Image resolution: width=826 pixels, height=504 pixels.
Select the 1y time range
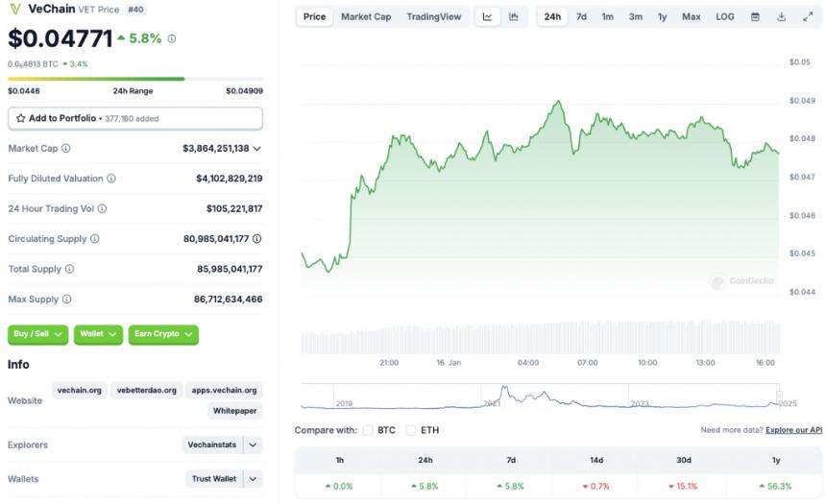662,17
